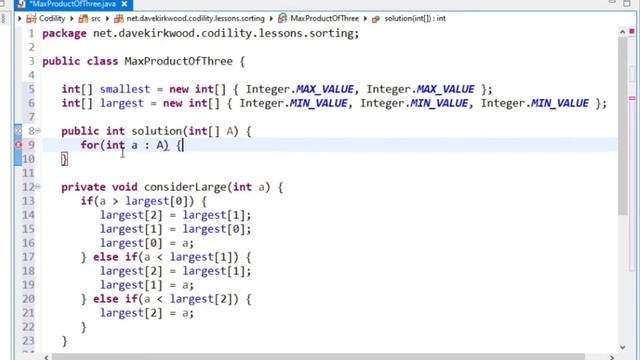The width and height of the screenshot is (640, 360).
Task: Click the first 'MAX_VALUE' on line 5
Action: pos(325,89)
